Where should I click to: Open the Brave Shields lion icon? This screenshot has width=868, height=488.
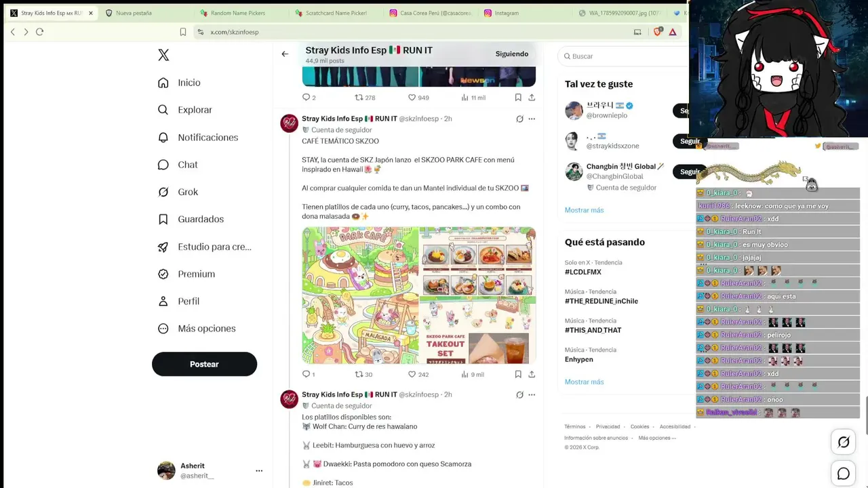(657, 32)
